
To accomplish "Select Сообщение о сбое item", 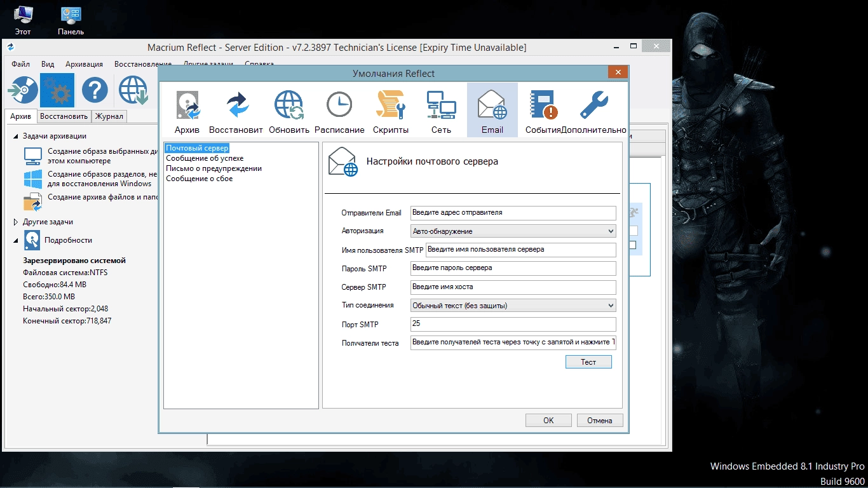I will pyautogui.click(x=200, y=179).
